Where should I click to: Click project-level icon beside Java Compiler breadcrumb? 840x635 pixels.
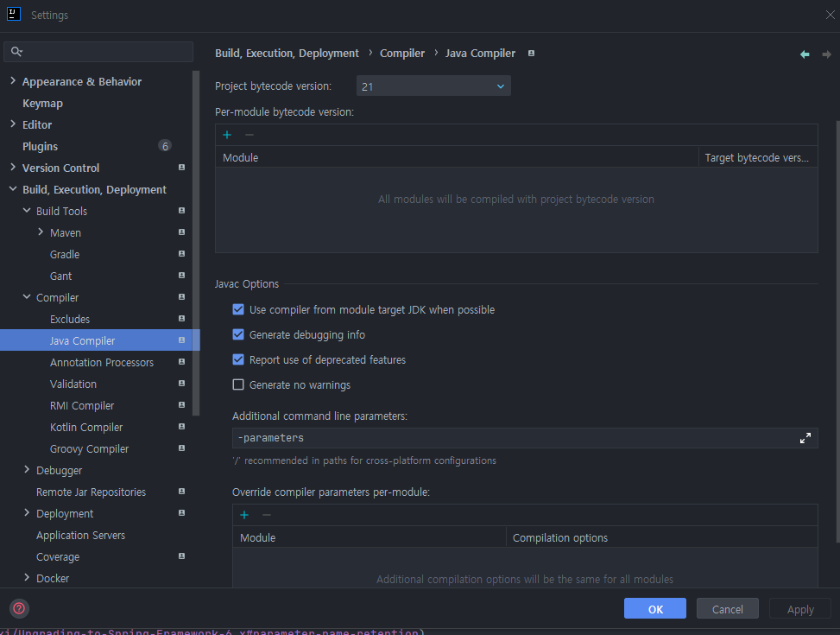(x=532, y=53)
